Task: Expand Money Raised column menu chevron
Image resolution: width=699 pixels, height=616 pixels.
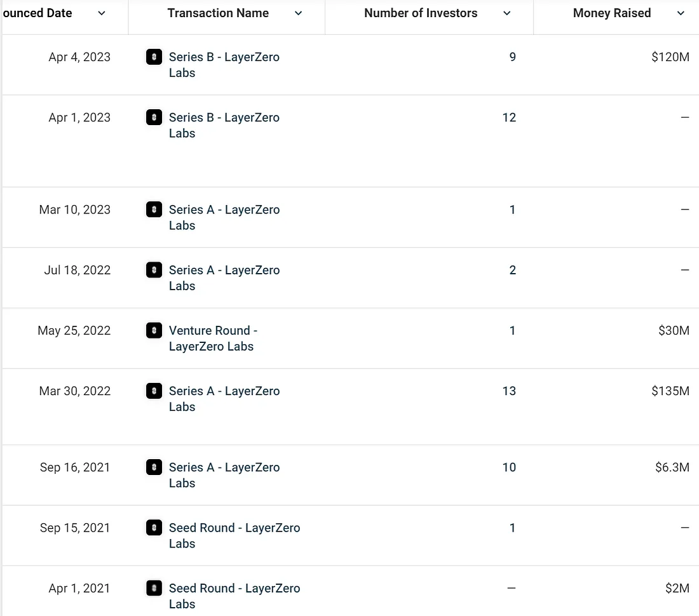Action: pyautogui.click(x=681, y=13)
